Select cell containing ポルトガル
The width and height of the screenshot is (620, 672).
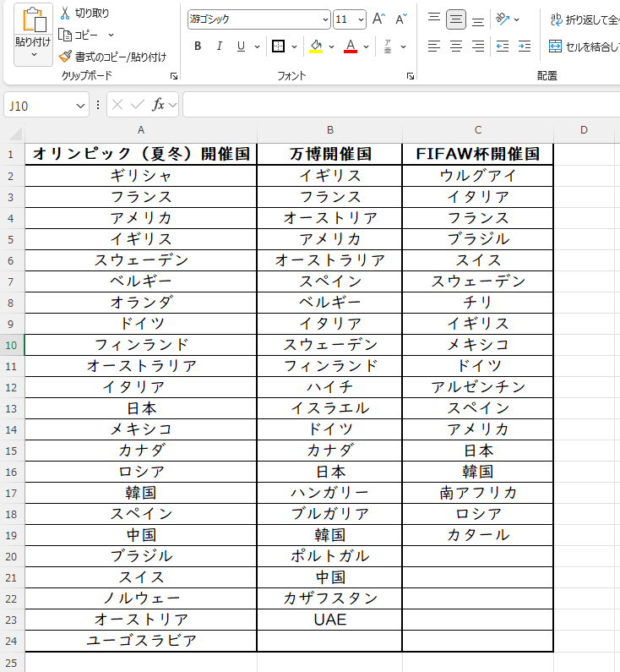329,556
